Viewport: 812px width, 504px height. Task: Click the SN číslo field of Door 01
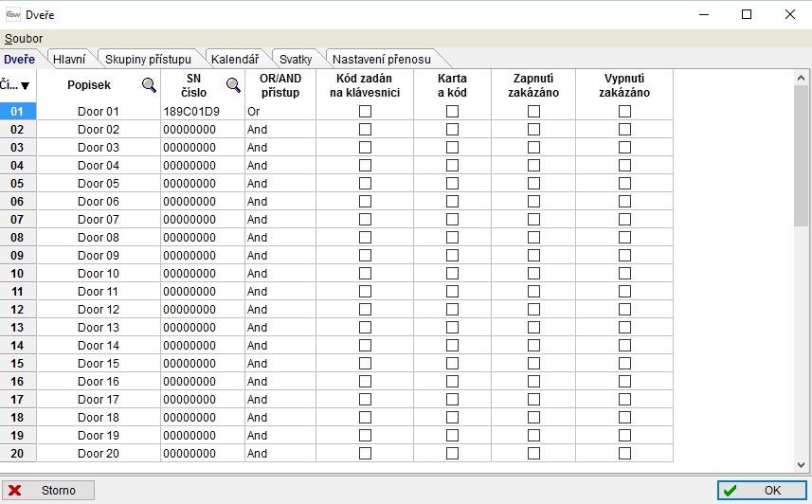[201, 112]
